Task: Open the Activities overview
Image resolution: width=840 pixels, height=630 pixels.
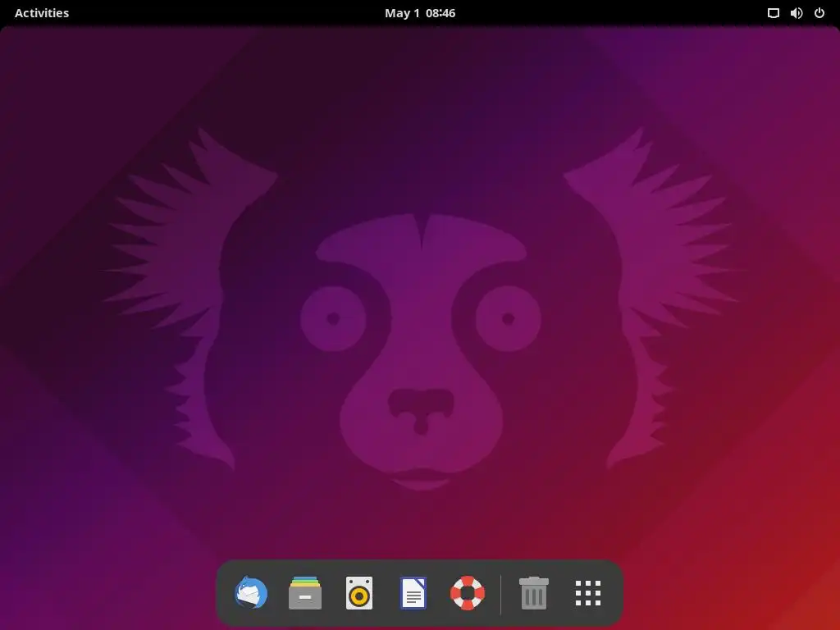Action: point(42,13)
